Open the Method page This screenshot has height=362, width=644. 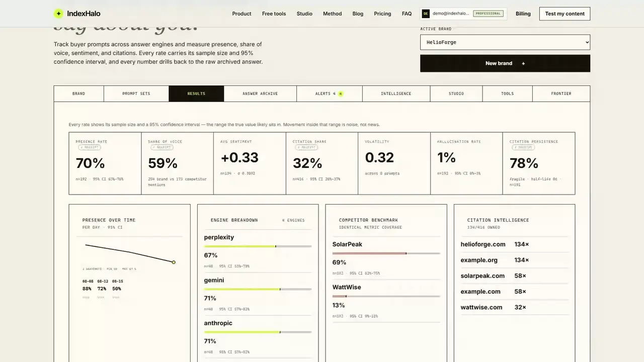tap(332, 14)
